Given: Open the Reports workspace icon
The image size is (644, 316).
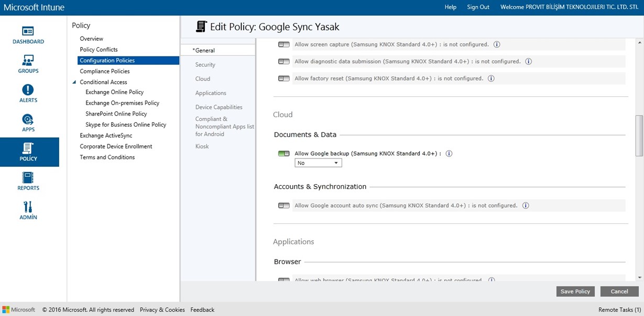Looking at the screenshot, I should click(x=28, y=182).
